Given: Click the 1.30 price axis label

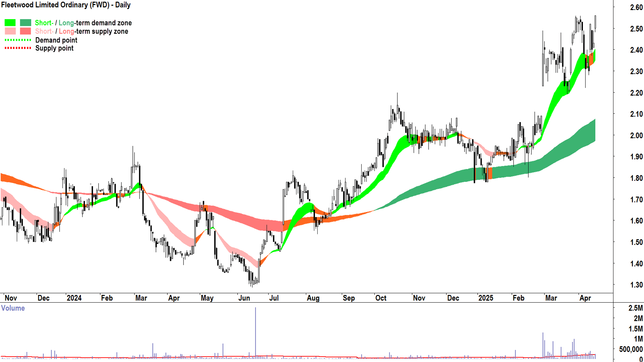Looking at the screenshot, I should click(636, 285).
